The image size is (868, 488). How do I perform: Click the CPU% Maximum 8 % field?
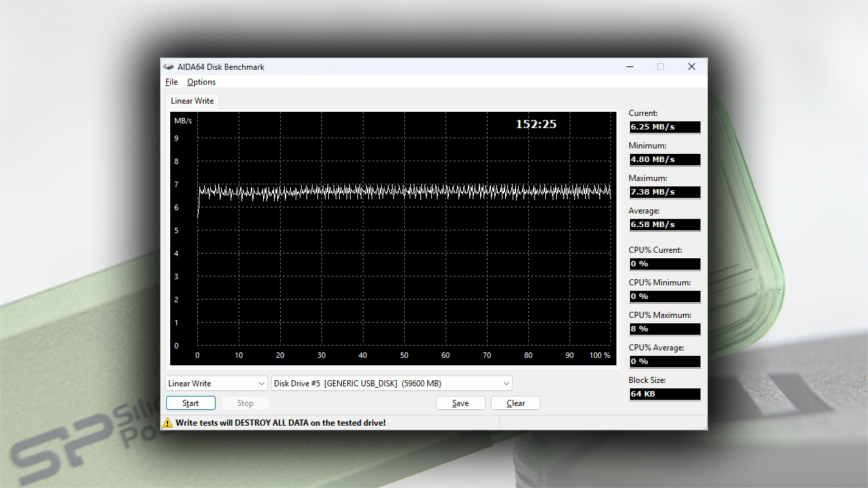[x=664, y=329]
